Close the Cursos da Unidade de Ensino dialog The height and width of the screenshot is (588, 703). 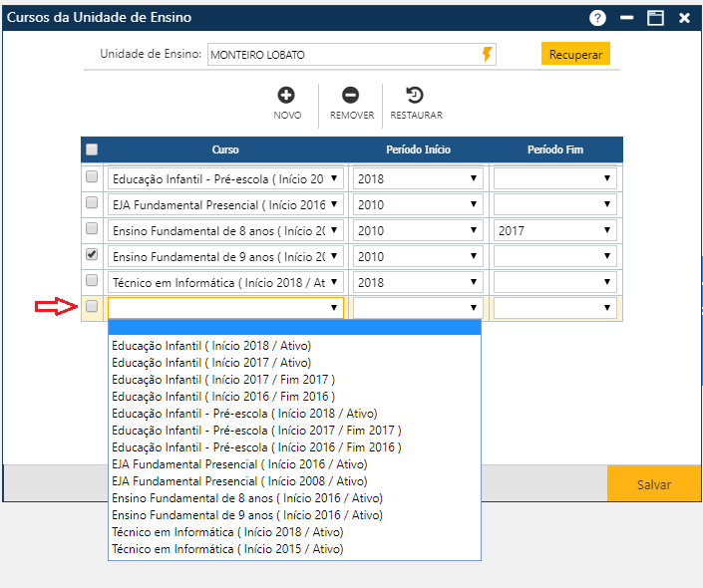point(684,18)
